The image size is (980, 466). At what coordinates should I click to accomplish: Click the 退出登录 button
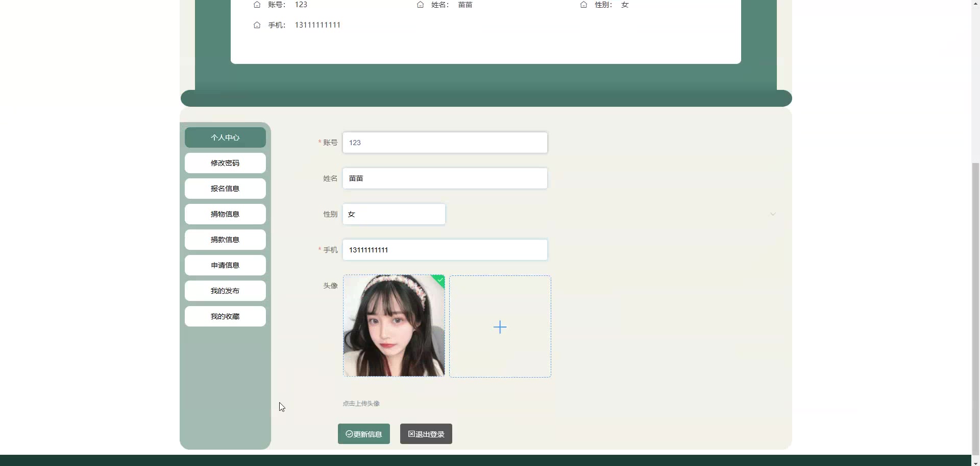[x=426, y=434]
